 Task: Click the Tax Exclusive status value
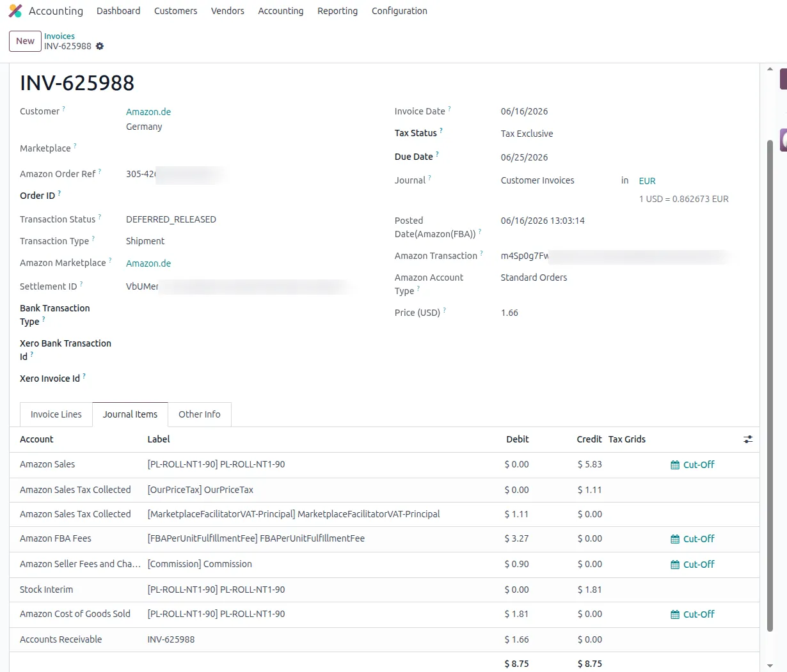point(527,134)
